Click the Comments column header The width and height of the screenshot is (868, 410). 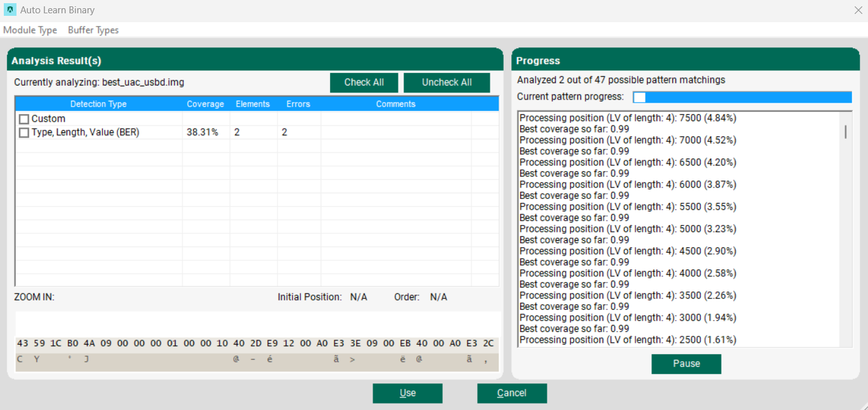396,104
